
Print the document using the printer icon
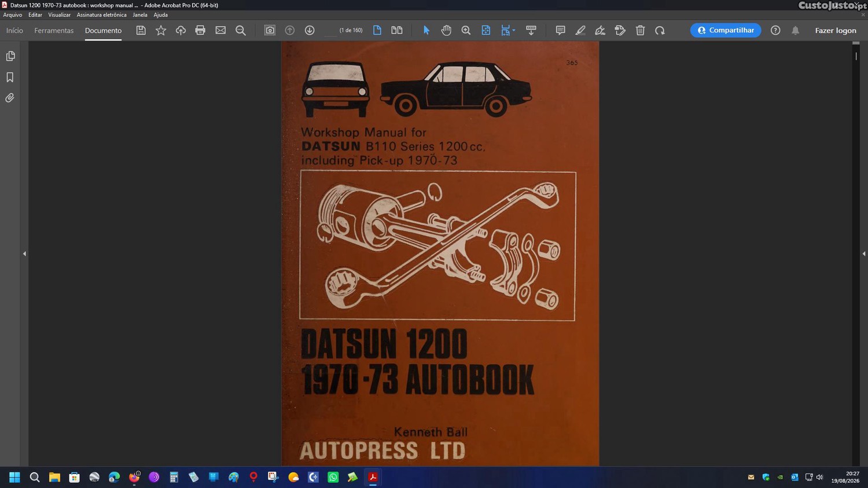click(200, 30)
